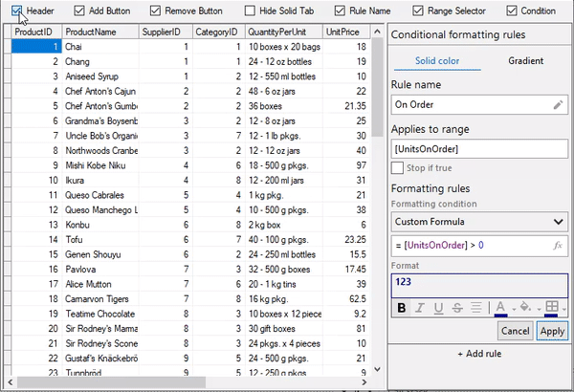Toggle strikethrough formatting in Format toolbar
Viewport: 574px width, 392px height.
(x=455, y=308)
